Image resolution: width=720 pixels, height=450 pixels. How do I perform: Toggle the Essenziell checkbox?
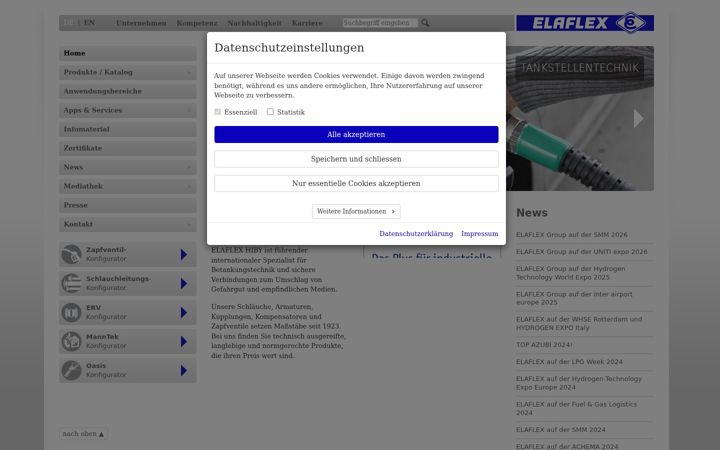(x=218, y=112)
